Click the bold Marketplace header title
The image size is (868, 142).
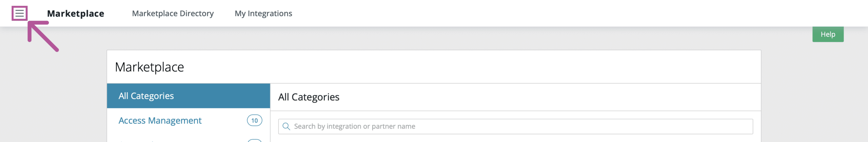[x=76, y=14]
